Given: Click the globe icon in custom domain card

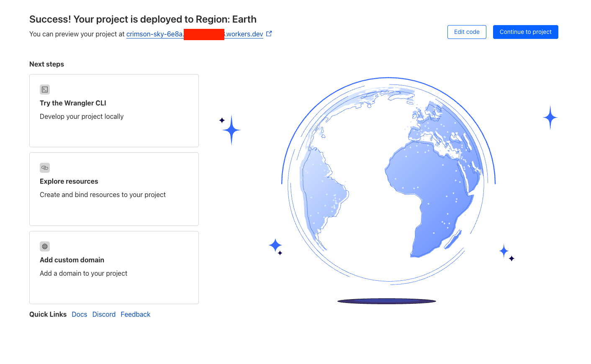Looking at the screenshot, I should click(x=45, y=246).
